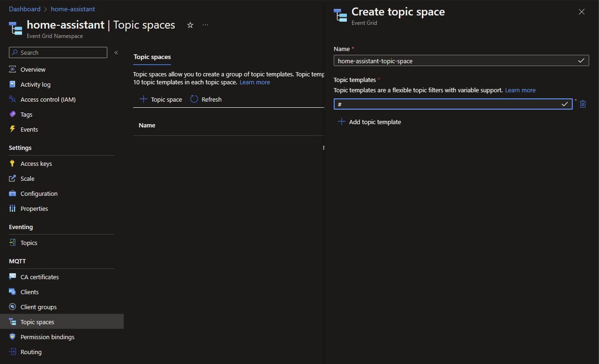599x364 pixels.
Task: Click the Properties bars icon
Action: click(x=13, y=208)
